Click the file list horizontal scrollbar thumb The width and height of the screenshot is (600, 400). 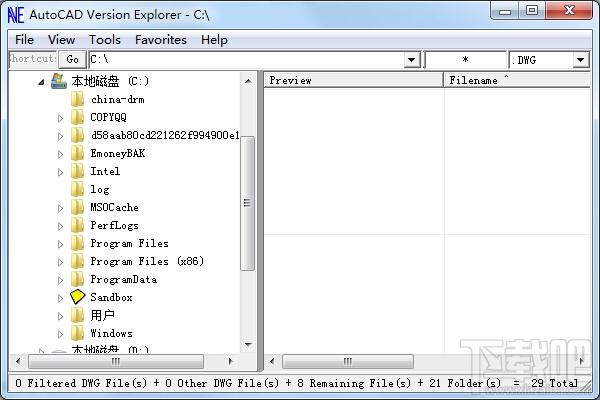348,361
